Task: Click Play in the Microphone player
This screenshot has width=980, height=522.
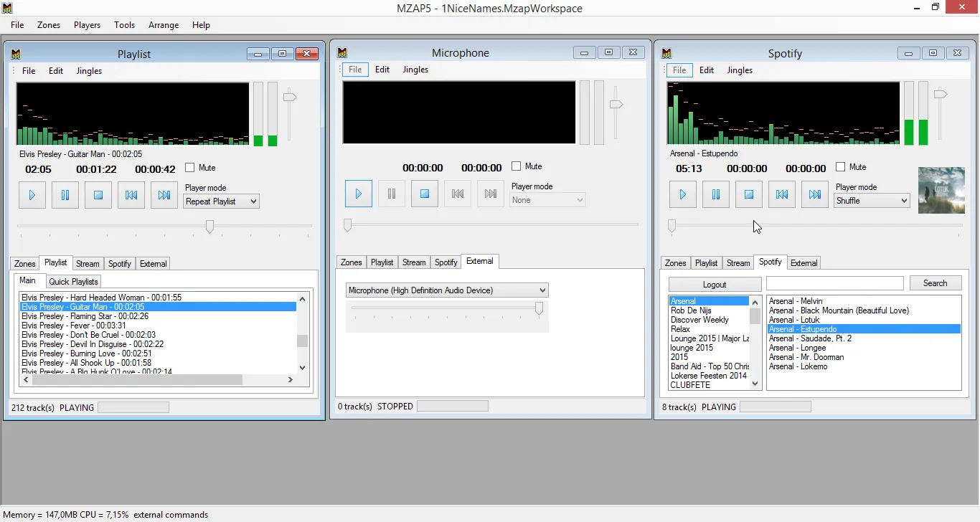Action: pos(359,194)
